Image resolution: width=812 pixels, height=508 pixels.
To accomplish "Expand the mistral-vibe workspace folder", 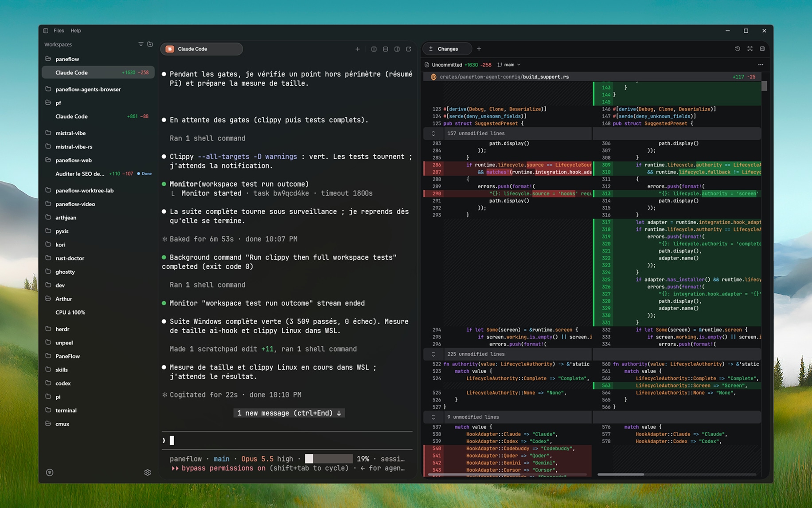I will pyautogui.click(x=48, y=133).
